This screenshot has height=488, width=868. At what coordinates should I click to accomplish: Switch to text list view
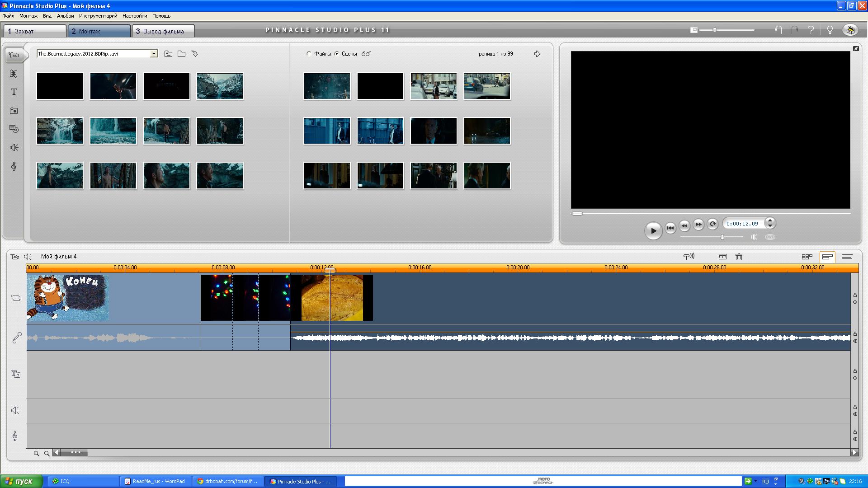click(847, 257)
